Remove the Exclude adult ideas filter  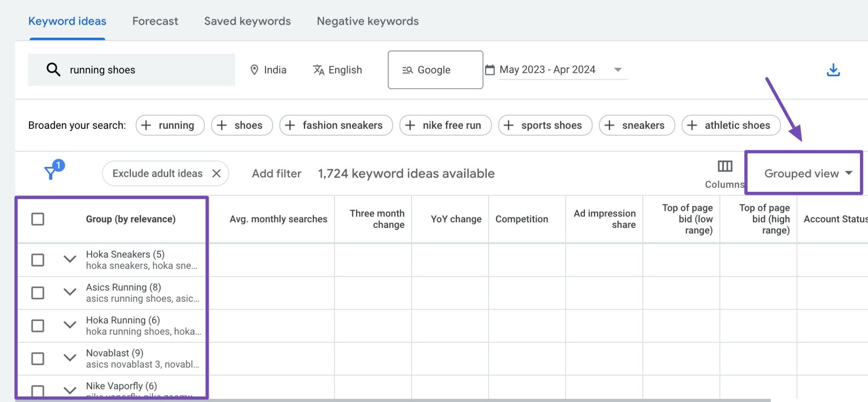[x=216, y=173]
